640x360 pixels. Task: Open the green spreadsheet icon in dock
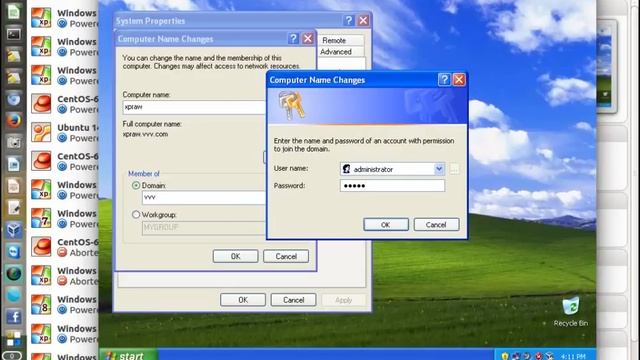pyautogui.click(x=13, y=12)
